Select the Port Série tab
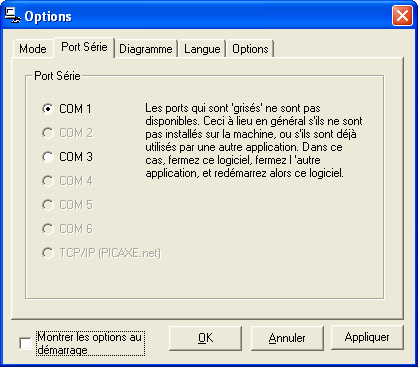The width and height of the screenshot is (418, 367). click(84, 47)
